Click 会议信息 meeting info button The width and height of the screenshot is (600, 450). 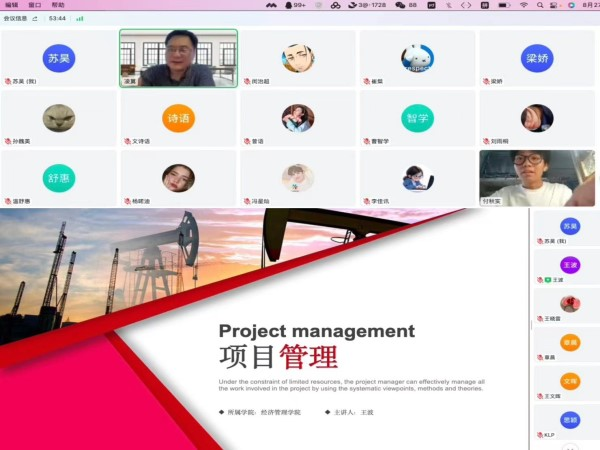point(15,18)
